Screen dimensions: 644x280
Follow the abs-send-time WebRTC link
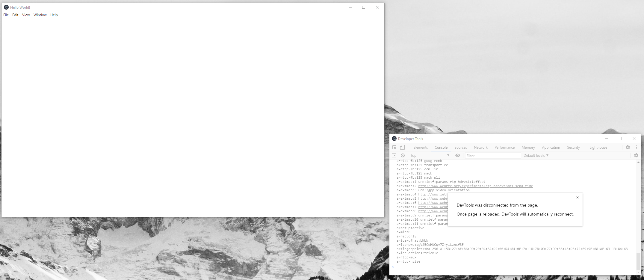[476, 186]
